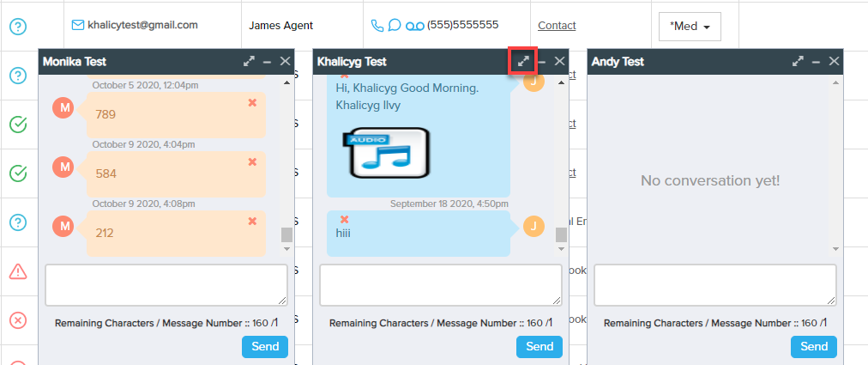Open the chat bubble icon in contact row
Viewport: 868px width, 365px height.
(x=395, y=26)
